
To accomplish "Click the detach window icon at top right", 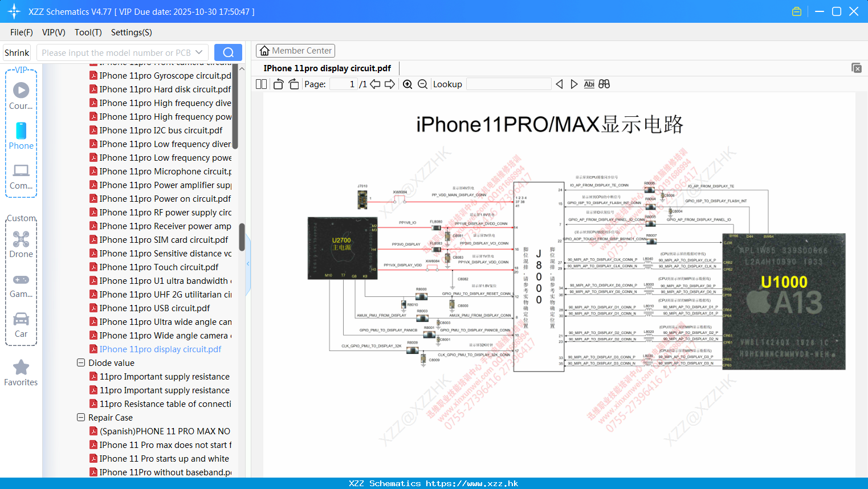I will 856,68.
